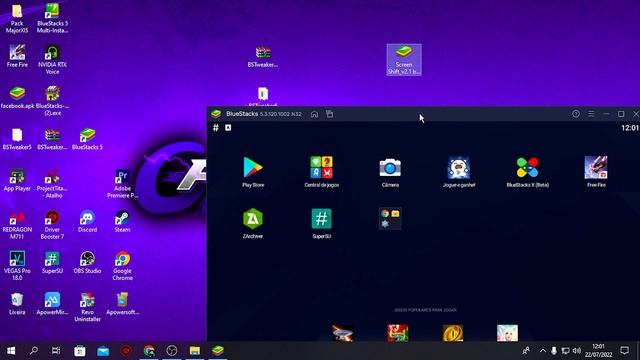Open the BlueStacks hamburger menu
The height and width of the screenshot is (360, 640).
click(x=591, y=114)
